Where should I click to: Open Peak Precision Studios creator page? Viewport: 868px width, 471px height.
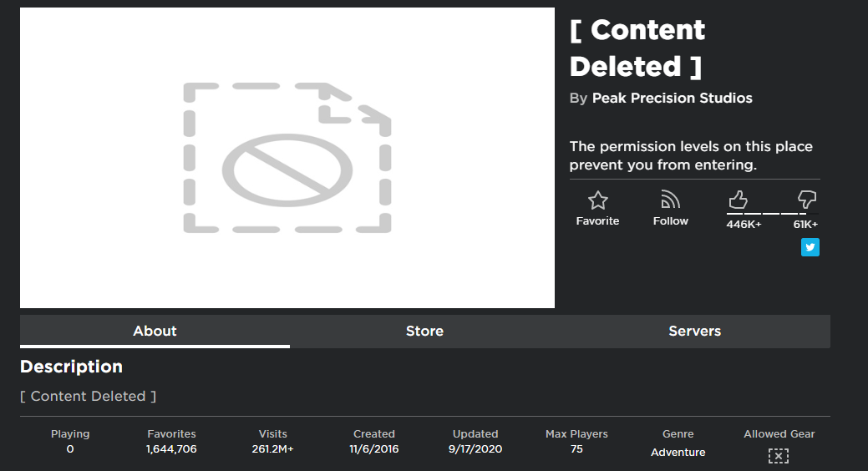pos(672,99)
